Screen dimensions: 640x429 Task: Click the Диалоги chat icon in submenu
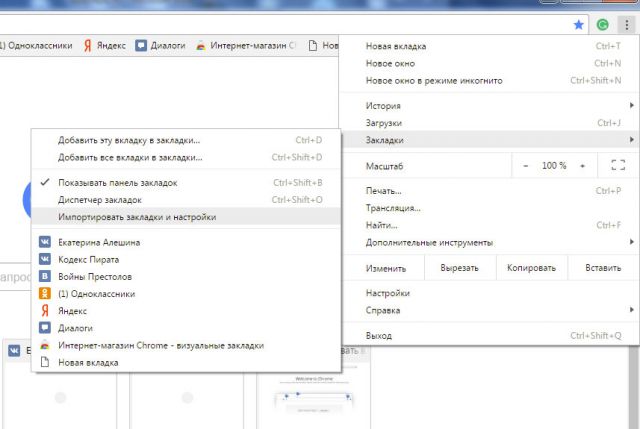[x=45, y=328]
